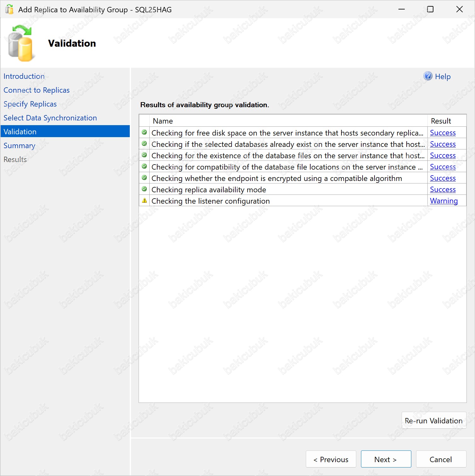
Task: Go back with the Previous button
Action: pos(331,459)
